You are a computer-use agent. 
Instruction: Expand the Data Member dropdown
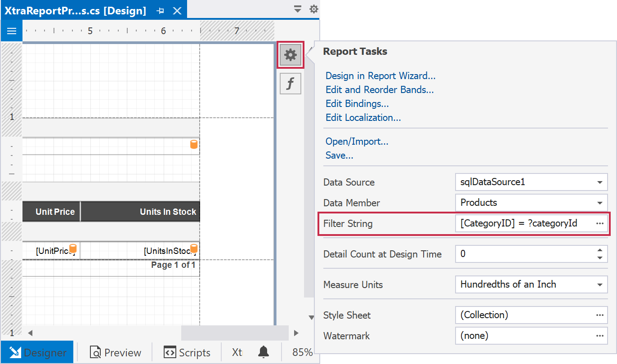click(x=599, y=203)
